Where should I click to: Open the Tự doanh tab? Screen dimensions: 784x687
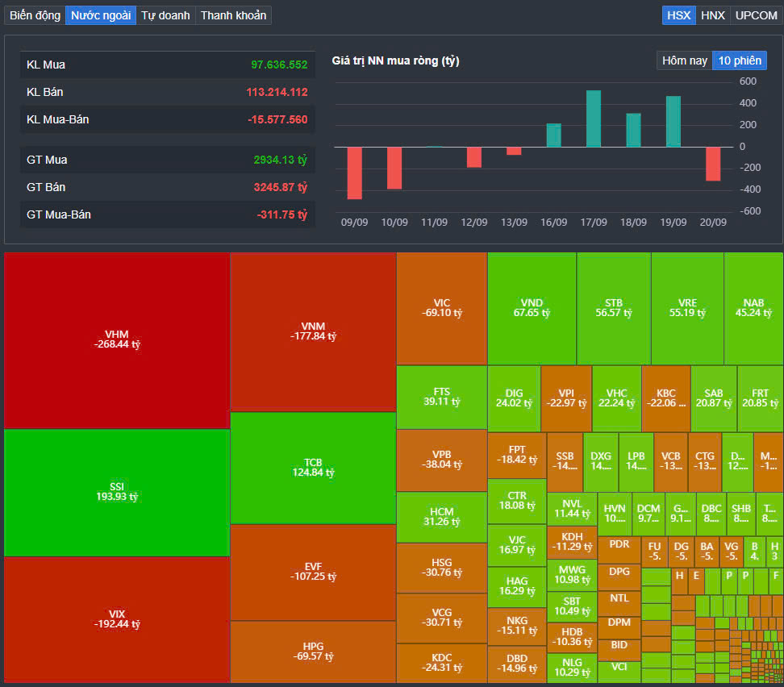[x=165, y=15]
